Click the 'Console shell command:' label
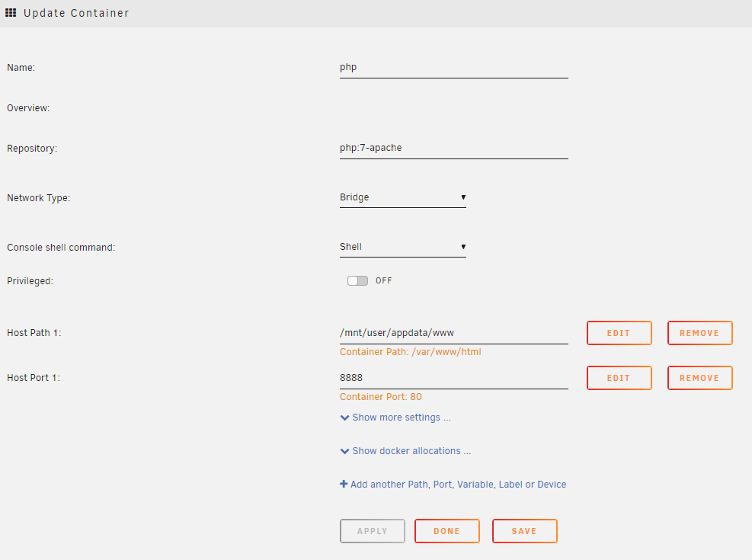752x560 pixels. [61, 248]
